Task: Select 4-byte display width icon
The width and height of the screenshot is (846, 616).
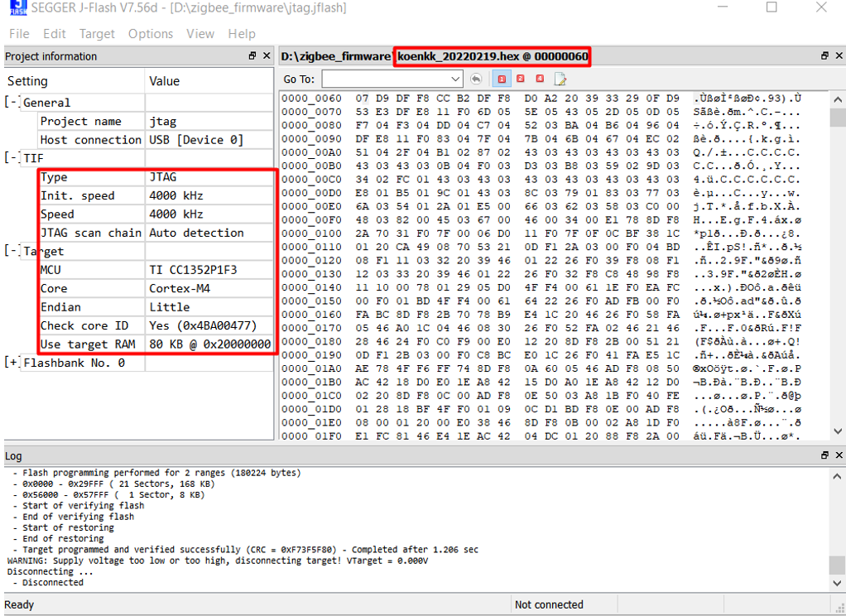Action: coord(540,79)
